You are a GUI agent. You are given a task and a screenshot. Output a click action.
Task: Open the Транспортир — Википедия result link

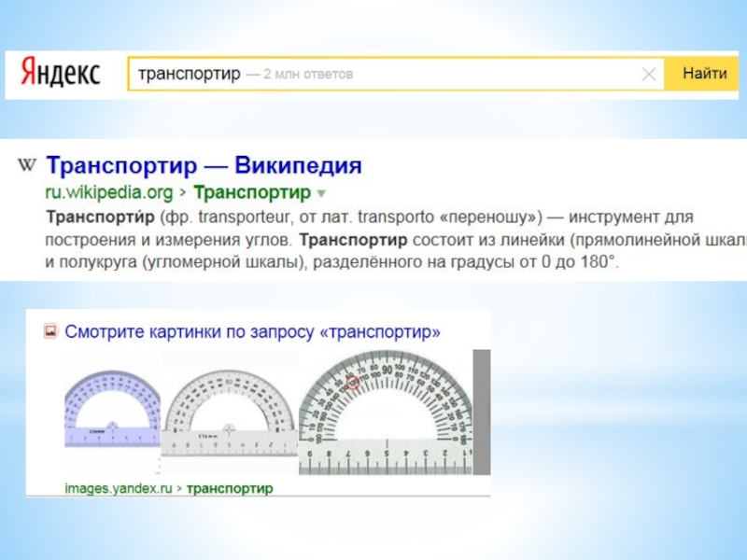204,166
